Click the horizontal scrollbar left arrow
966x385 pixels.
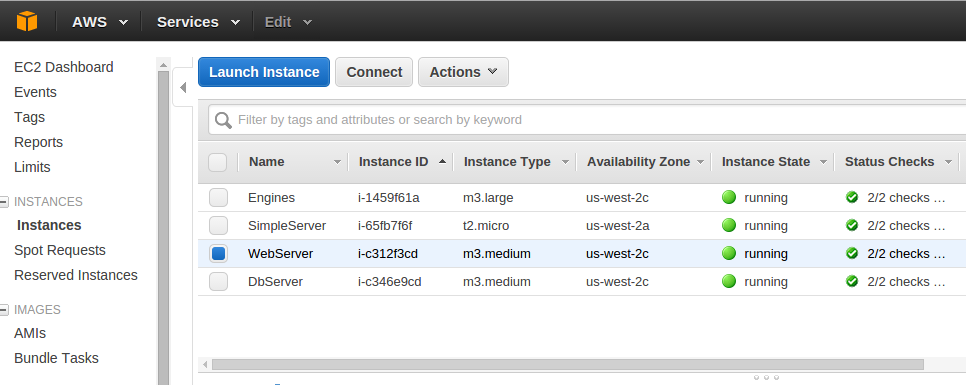(205, 365)
